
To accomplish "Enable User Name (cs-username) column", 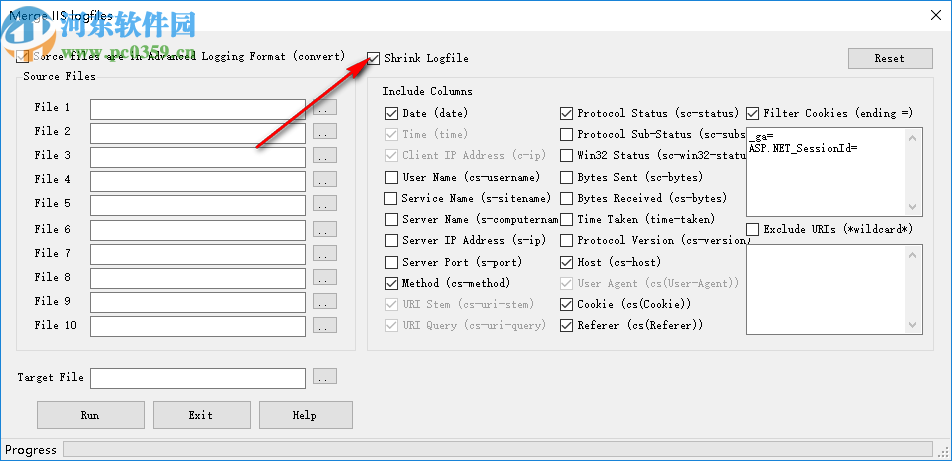I will pyautogui.click(x=391, y=177).
